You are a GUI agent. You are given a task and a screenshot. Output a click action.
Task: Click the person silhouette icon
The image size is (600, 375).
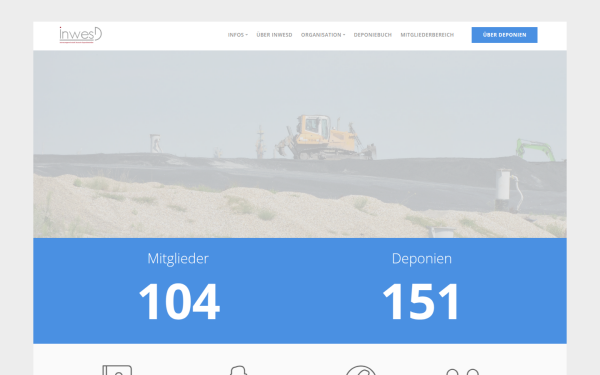point(238,370)
